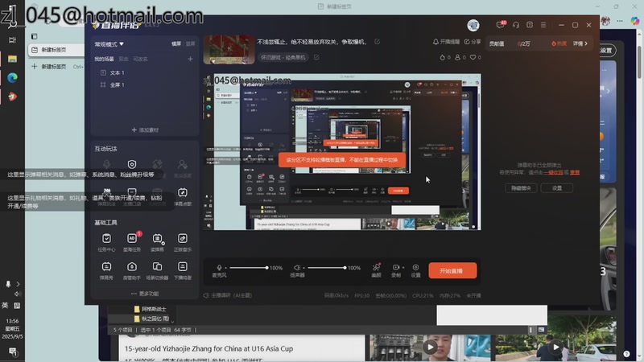
Task: Click the 录制 record icon
Action: tap(395, 267)
